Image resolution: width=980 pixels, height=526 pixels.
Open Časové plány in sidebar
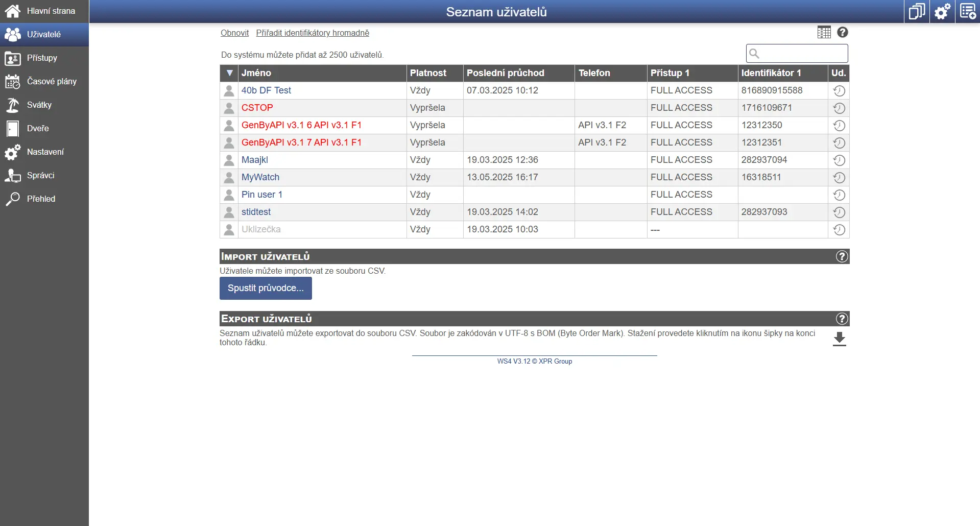coord(51,81)
